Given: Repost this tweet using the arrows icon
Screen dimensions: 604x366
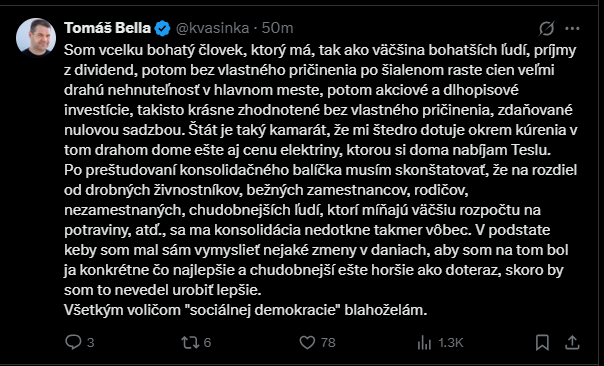Looking at the screenshot, I should click(x=190, y=342).
